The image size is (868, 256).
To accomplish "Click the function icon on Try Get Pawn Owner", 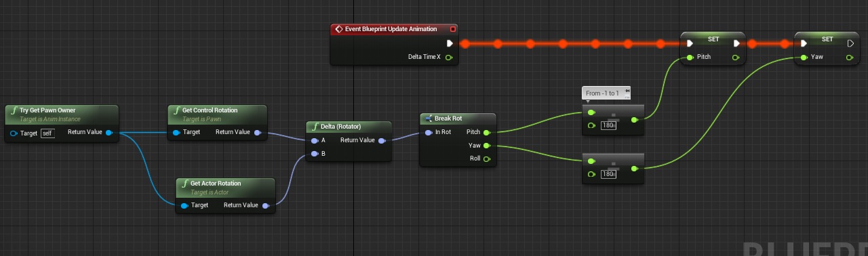I will pos(14,110).
